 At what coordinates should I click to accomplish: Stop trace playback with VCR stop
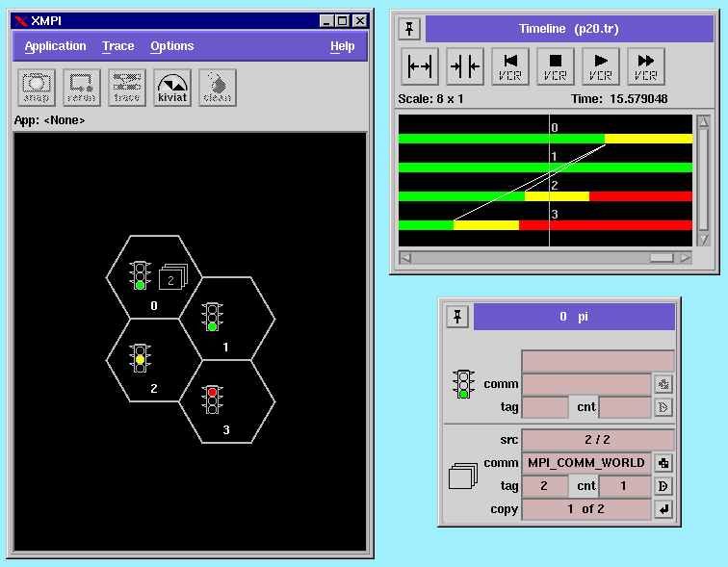pyautogui.click(x=556, y=66)
